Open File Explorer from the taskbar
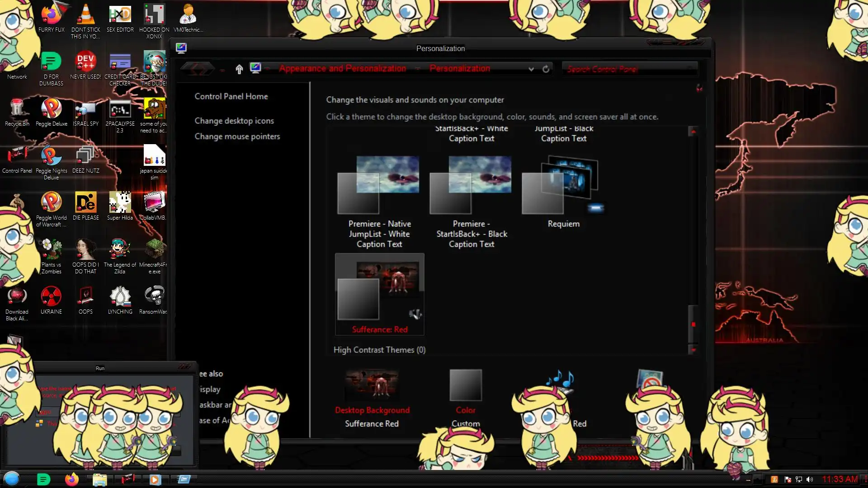868x488 pixels. coord(99,479)
